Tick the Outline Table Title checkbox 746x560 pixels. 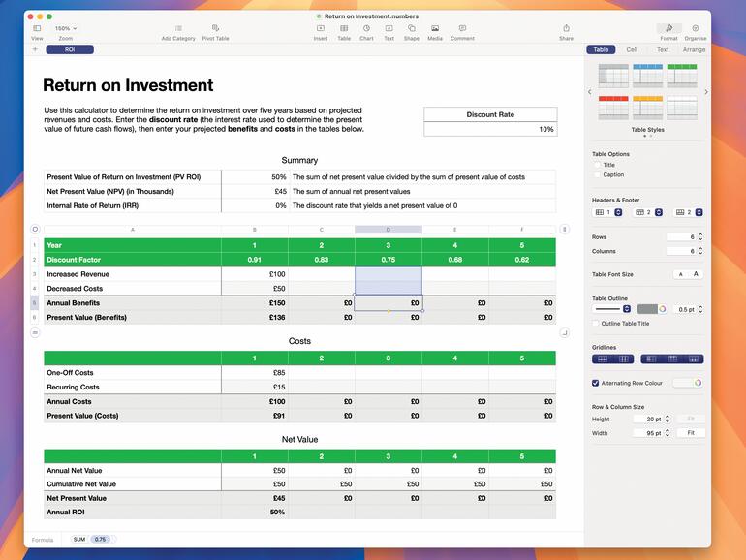[x=595, y=323]
